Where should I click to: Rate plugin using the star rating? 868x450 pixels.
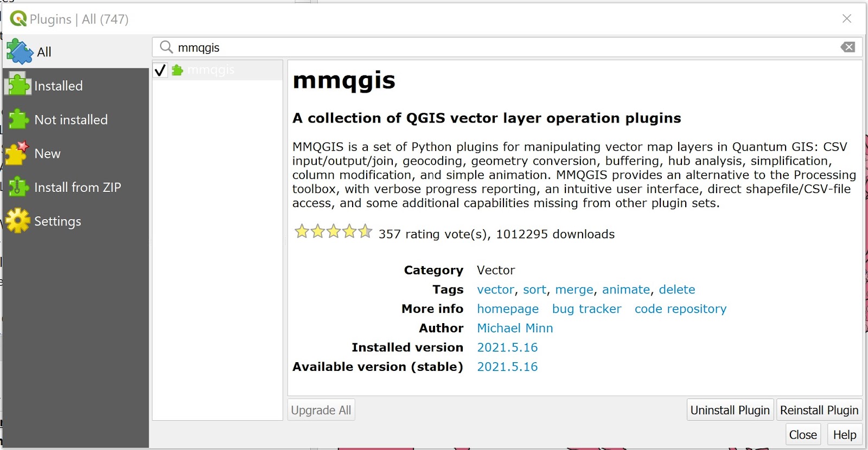coord(333,232)
